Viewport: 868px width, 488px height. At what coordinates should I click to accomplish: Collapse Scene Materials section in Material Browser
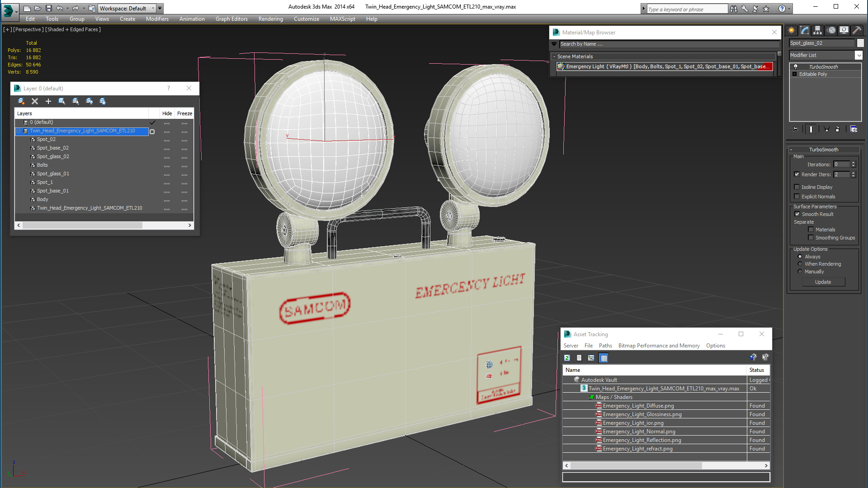click(554, 56)
